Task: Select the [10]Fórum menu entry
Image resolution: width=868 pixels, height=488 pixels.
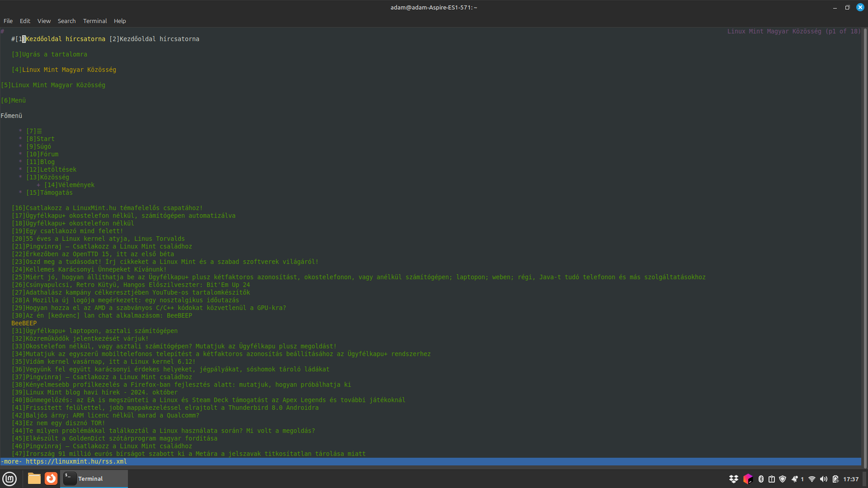Action: (x=42, y=154)
